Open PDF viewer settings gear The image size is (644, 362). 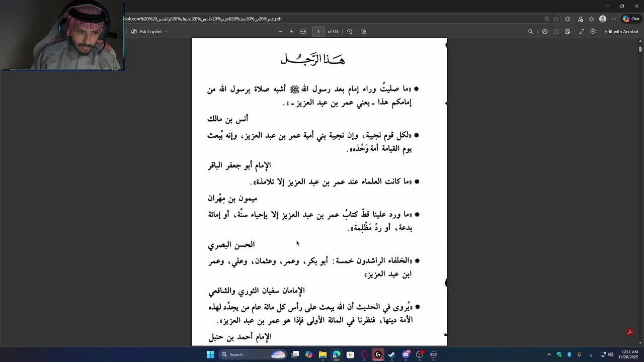(593, 32)
